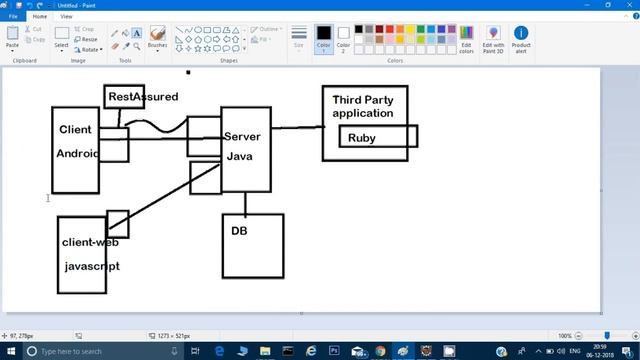Choose the Triangle shape
Image resolution: width=640 pixels, height=360 pixels.
click(236, 30)
